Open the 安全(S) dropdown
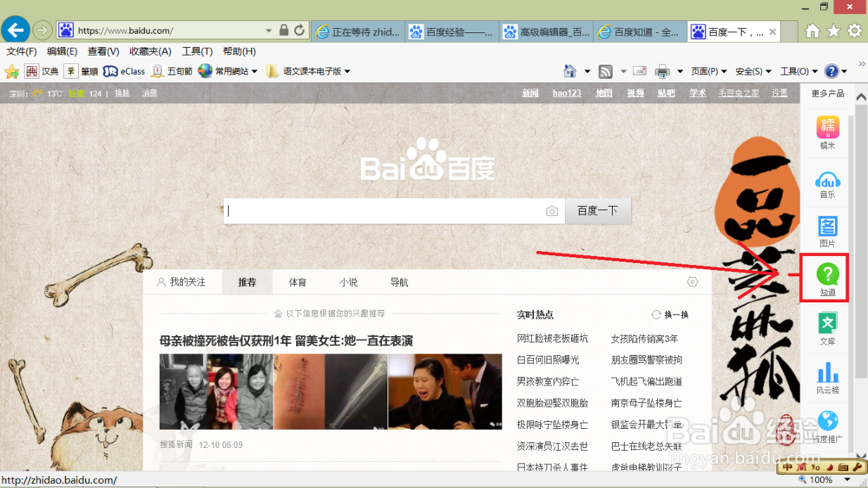868x488 pixels. click(753, 71)
